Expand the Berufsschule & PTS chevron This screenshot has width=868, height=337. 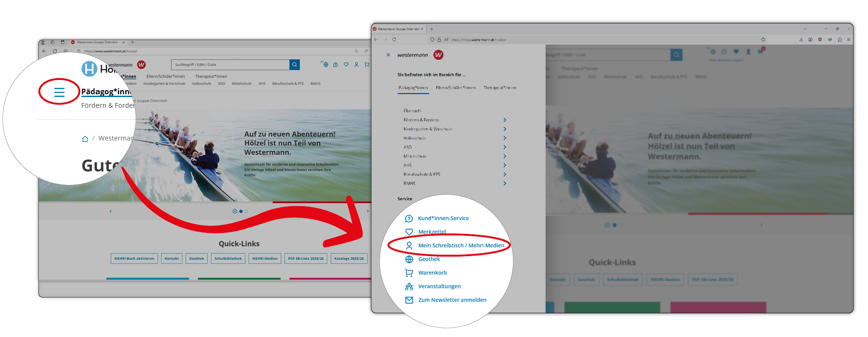505,175
